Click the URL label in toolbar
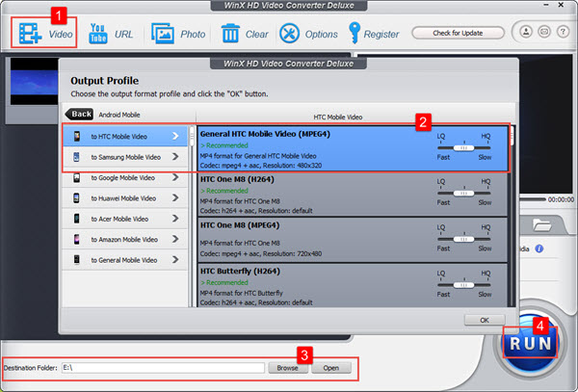This screenshot has height=392, width=578. 124,34
